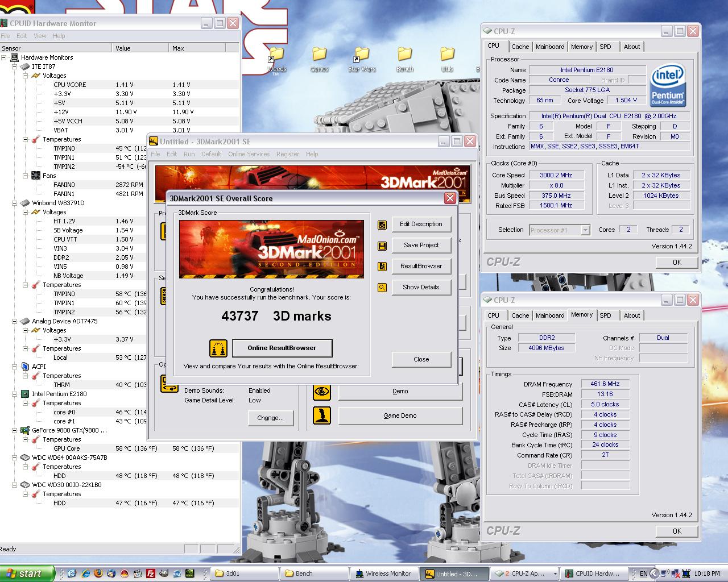
Task: Click the Hardware Monitors computer icon
Action: coord(14,57)
